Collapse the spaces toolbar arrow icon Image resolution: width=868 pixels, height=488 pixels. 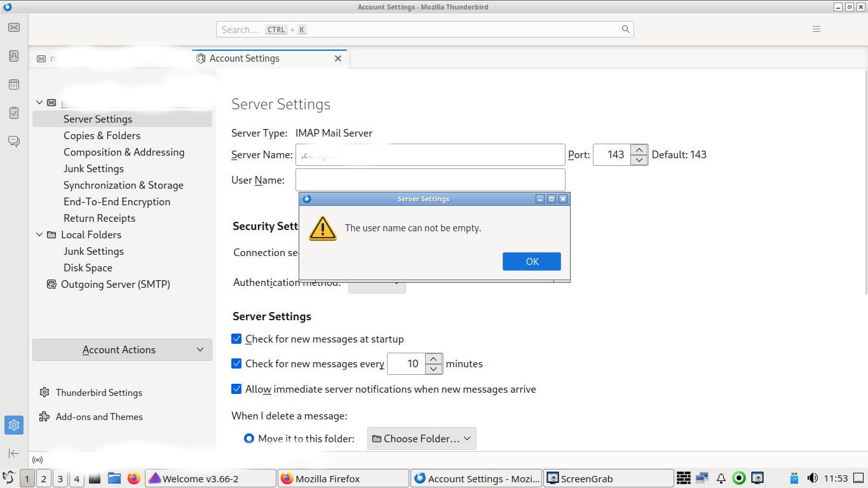coord(14,453)
